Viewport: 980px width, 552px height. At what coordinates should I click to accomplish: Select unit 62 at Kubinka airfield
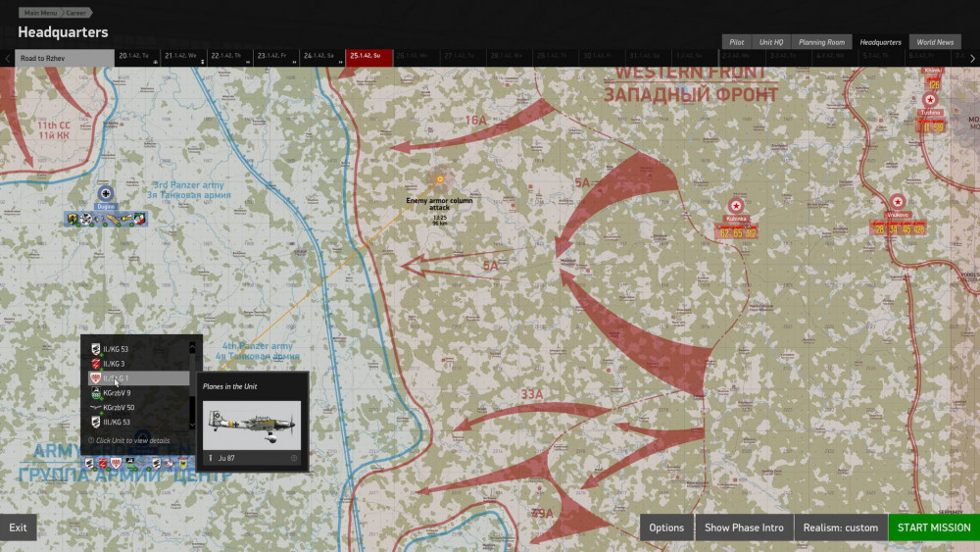[724, 233]
